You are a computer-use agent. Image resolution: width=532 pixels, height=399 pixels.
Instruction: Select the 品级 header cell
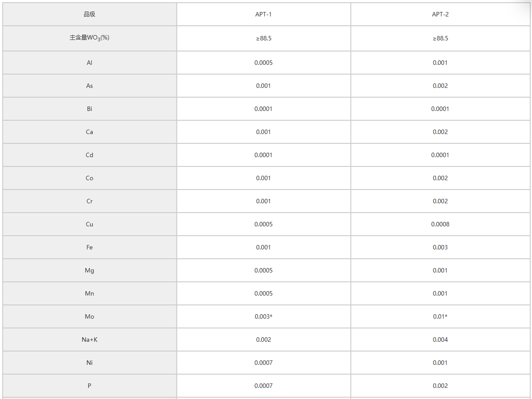coord(90,14)
